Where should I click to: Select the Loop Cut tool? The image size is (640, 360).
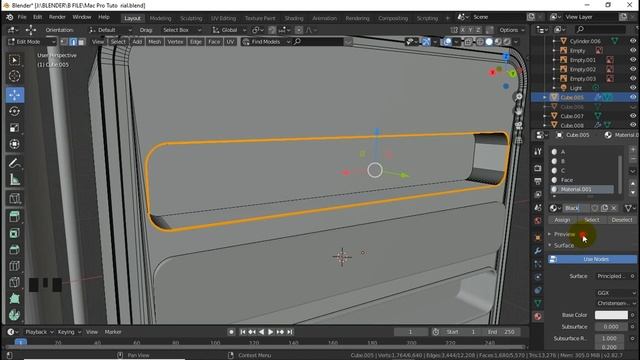(x=15, y=266)
